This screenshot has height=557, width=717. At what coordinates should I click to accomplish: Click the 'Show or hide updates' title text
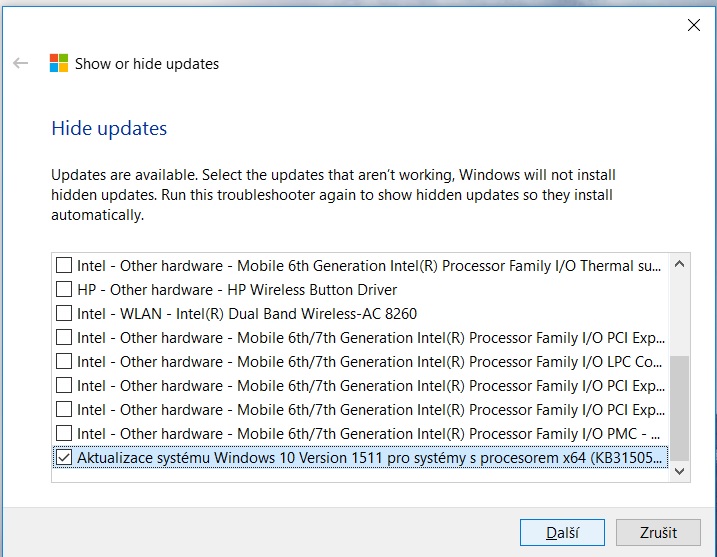click(147, 64)
